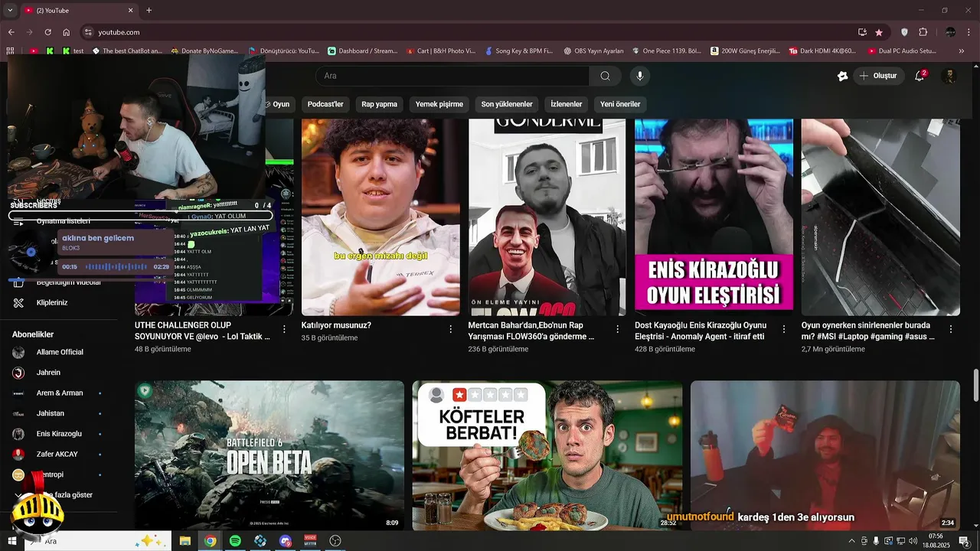The height and width of the screenshot is (551, 980).
Task: Click the YouTube search magnifier button
Action: 605,76
